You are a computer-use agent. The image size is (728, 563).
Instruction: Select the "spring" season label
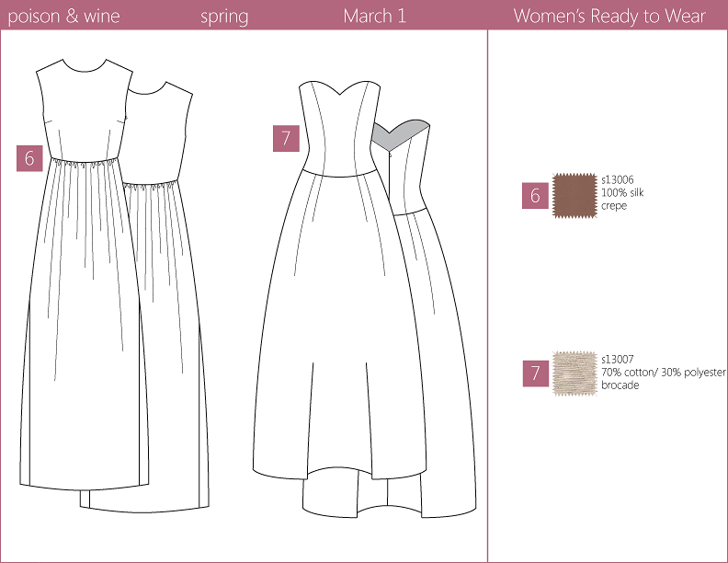pyautogui.click(x=224, y=16)
